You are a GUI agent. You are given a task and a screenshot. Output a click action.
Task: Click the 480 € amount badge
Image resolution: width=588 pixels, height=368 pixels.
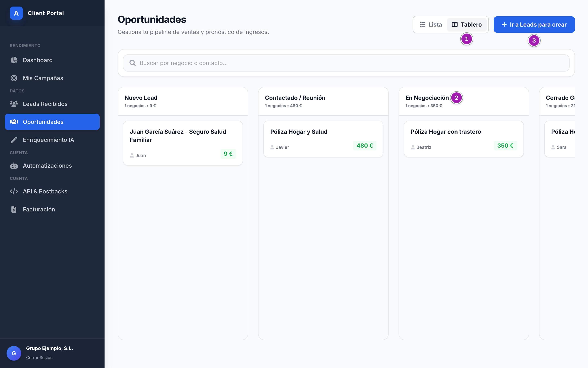[365, 146]
